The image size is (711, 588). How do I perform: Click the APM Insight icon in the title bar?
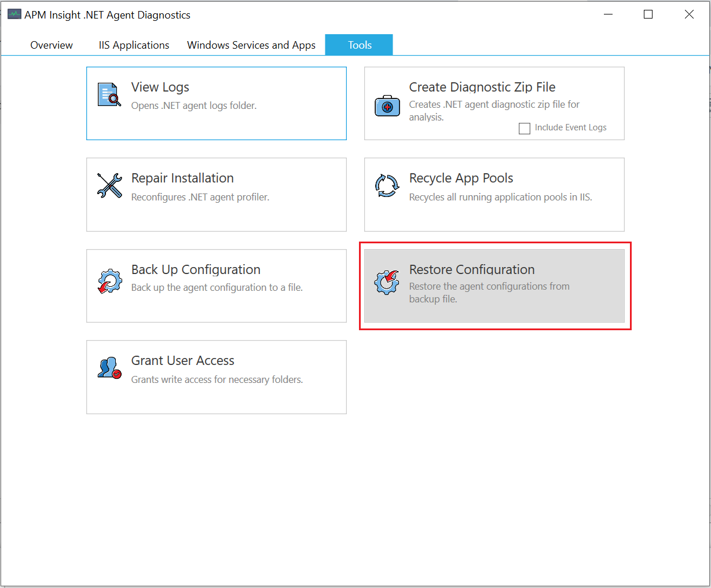pos(14,13)
